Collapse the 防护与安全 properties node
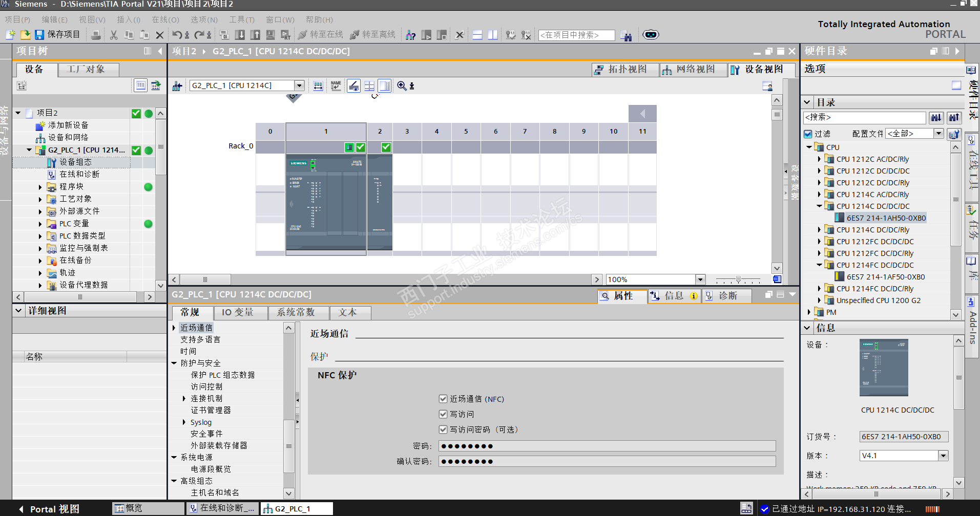 click(x=174, y=363)
